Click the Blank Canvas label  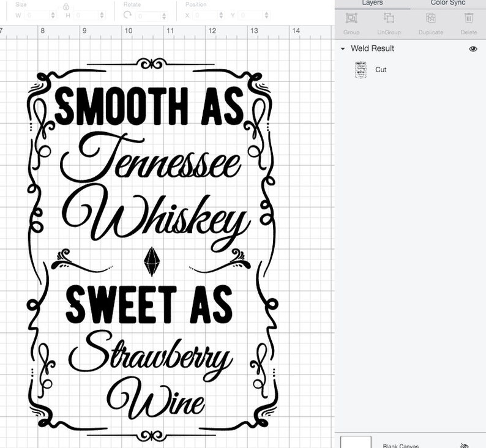pos(401,446)
